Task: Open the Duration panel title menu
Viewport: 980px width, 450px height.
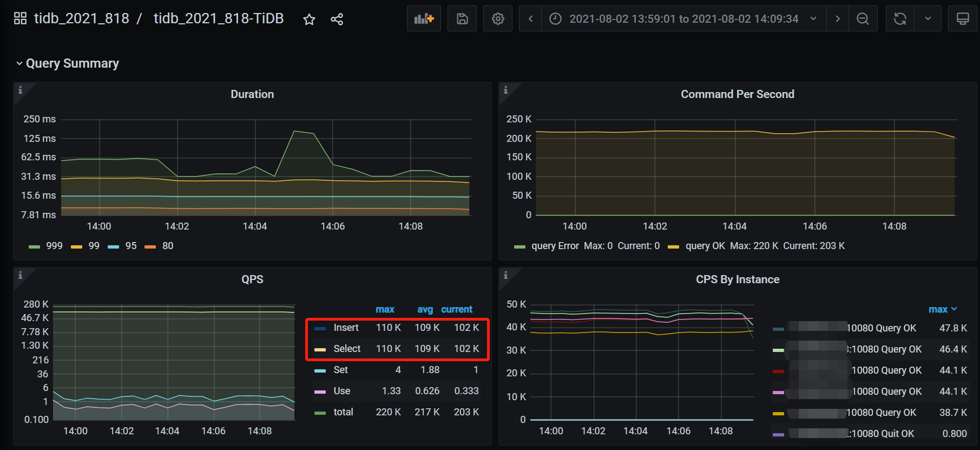Action: coord(252,94)
